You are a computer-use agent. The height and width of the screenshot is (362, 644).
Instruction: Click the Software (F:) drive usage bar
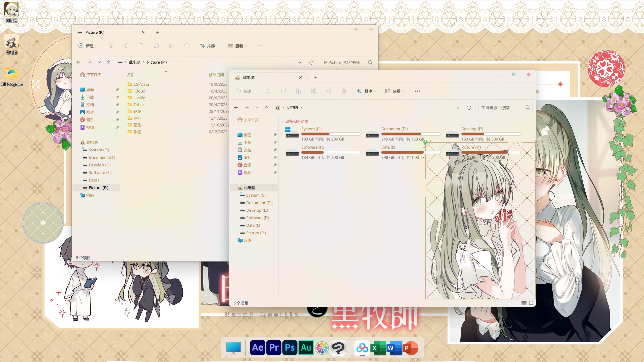point(331,152)
